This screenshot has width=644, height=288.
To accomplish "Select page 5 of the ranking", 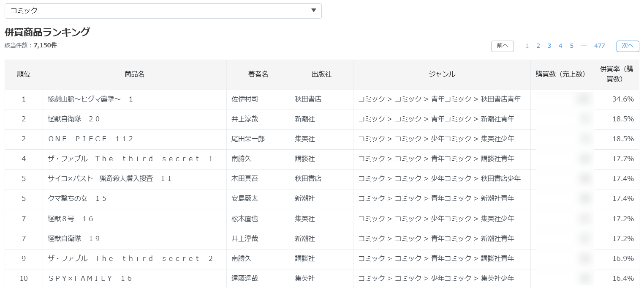I will [571, 46].
